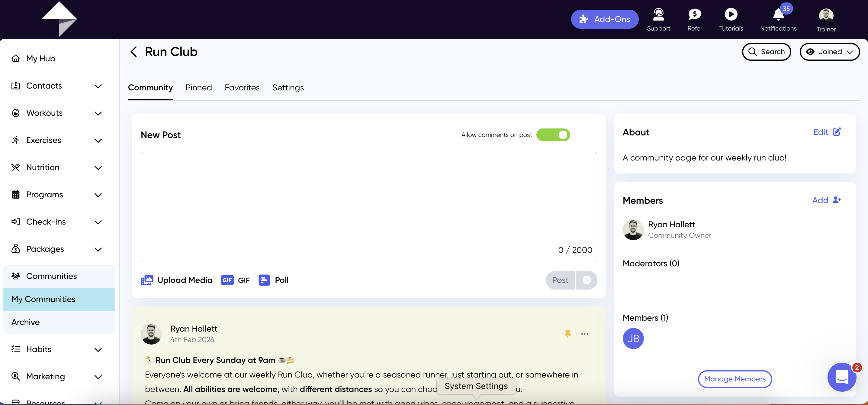The width and height of the screenshot is (868, 405).
Task: Click the Exercises running-figure icon
Action: coord(15,140)
